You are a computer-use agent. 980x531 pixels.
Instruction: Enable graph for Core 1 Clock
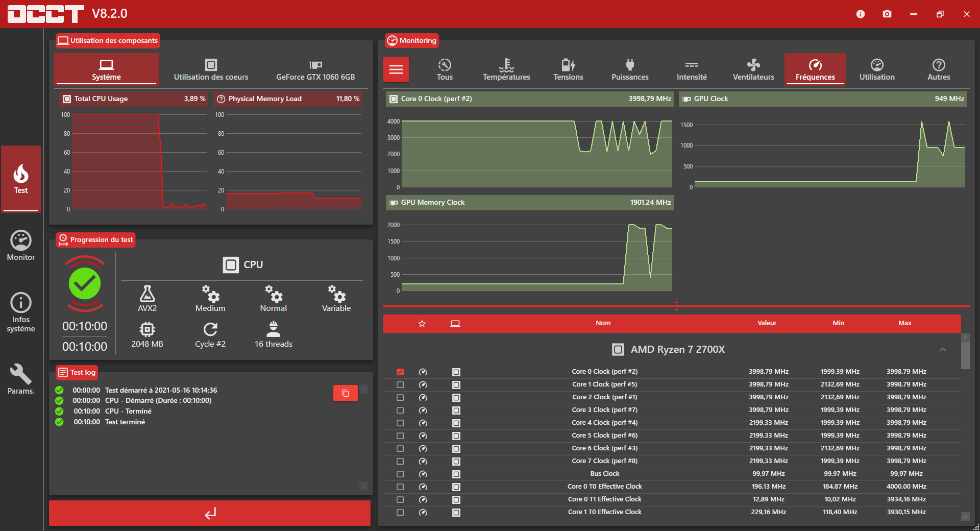pos(400,384)
